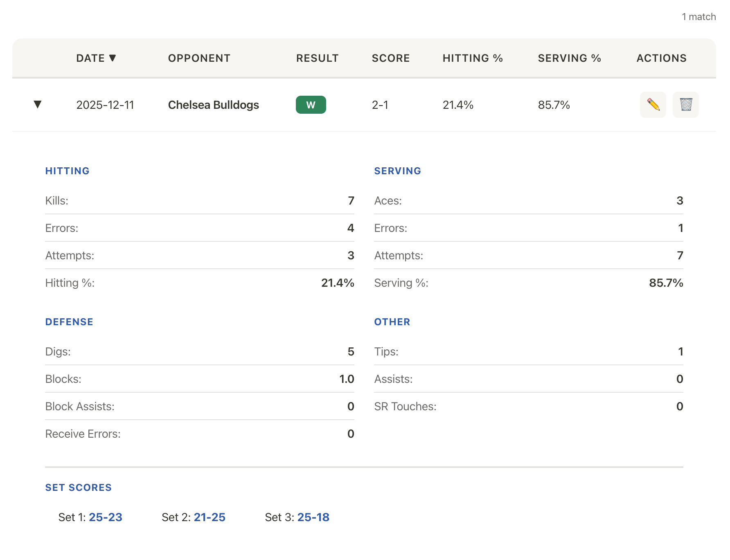Click the 1 match count label
The height and width of the screenshot is (560, 730).
pos(698,17)
